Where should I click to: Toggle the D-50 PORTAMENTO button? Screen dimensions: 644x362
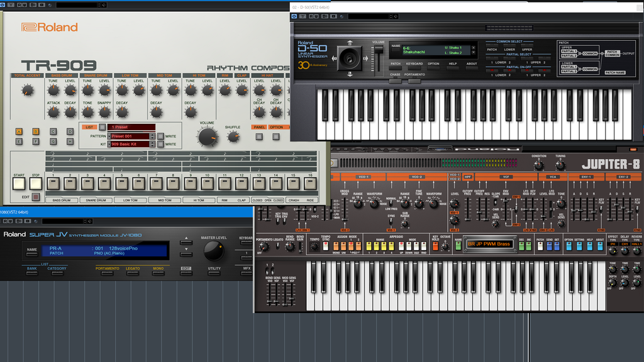tap(414, 80)
